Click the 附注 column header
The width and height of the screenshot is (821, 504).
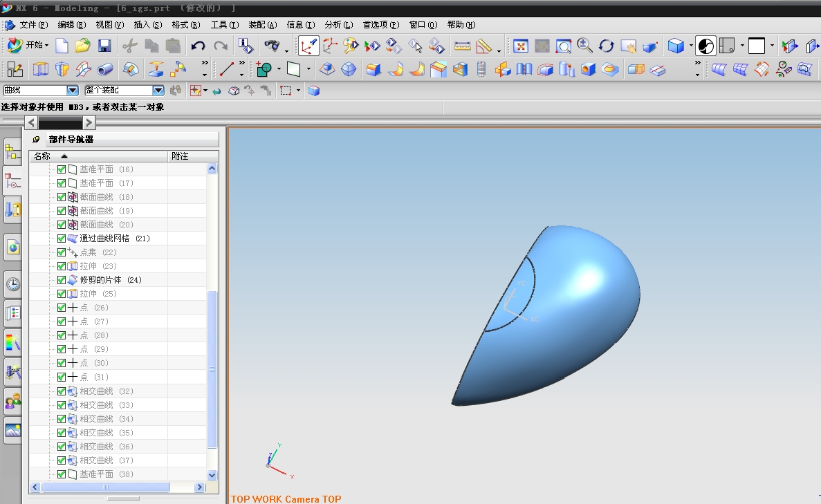pos(181,156)
